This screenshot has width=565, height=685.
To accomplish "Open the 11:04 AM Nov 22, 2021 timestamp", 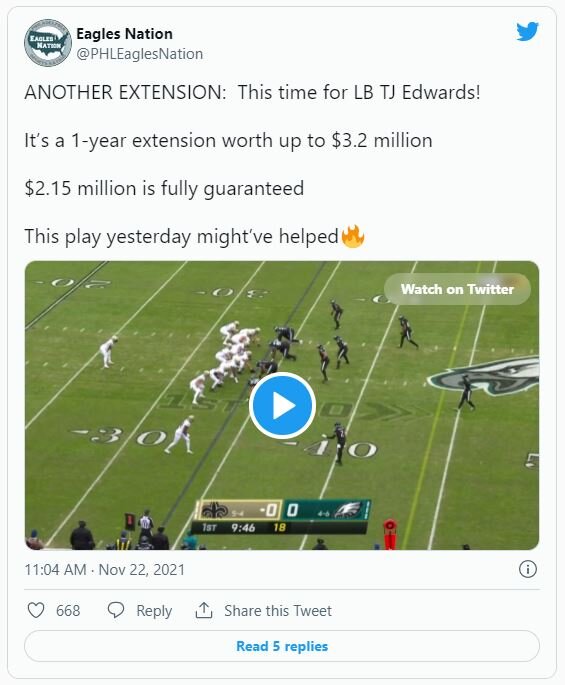I will coord(104,570).
